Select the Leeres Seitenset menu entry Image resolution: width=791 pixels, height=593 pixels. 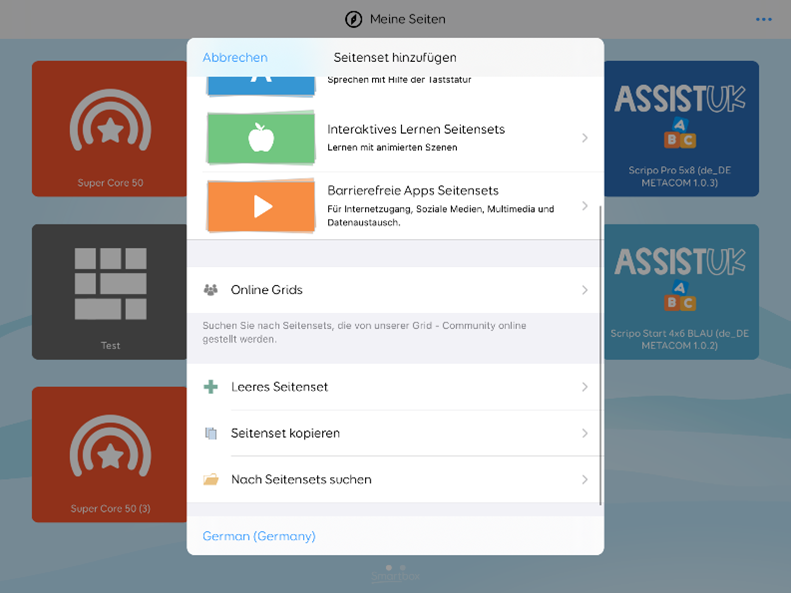point(280,387)
